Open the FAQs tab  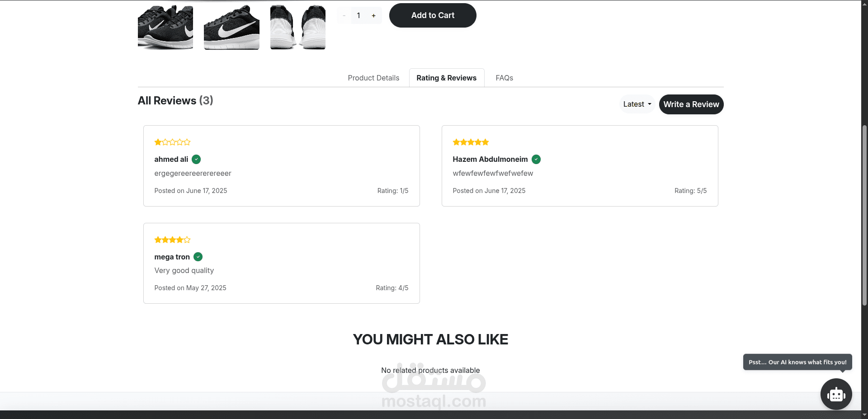pos(504,78)
